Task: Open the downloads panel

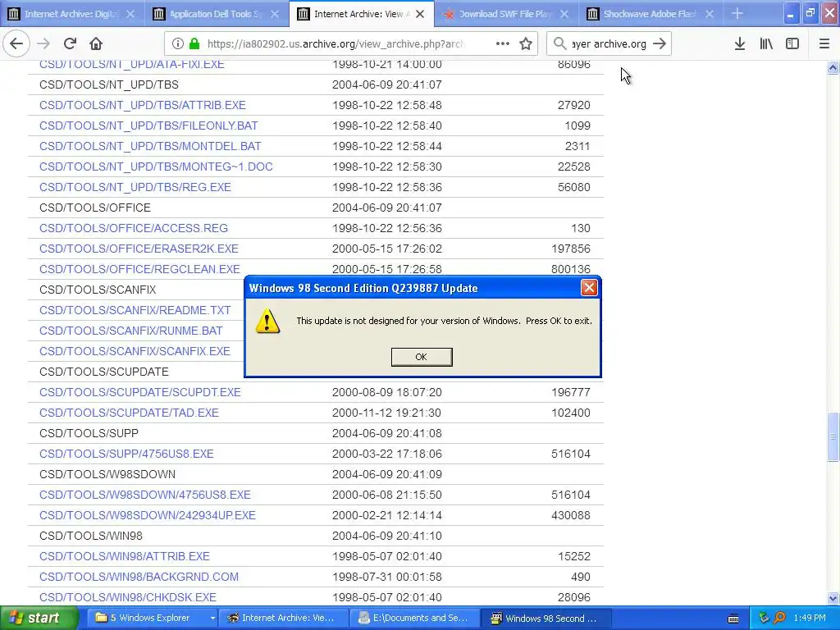Action: 740,44
